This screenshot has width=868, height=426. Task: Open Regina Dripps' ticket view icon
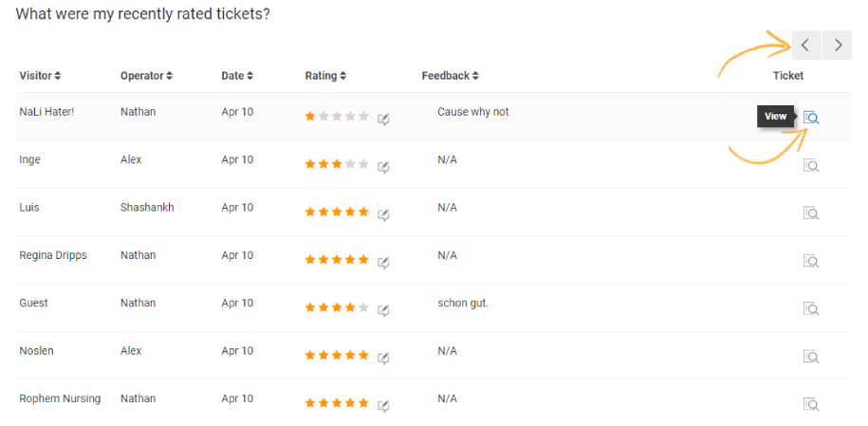[x=811, y=261]
